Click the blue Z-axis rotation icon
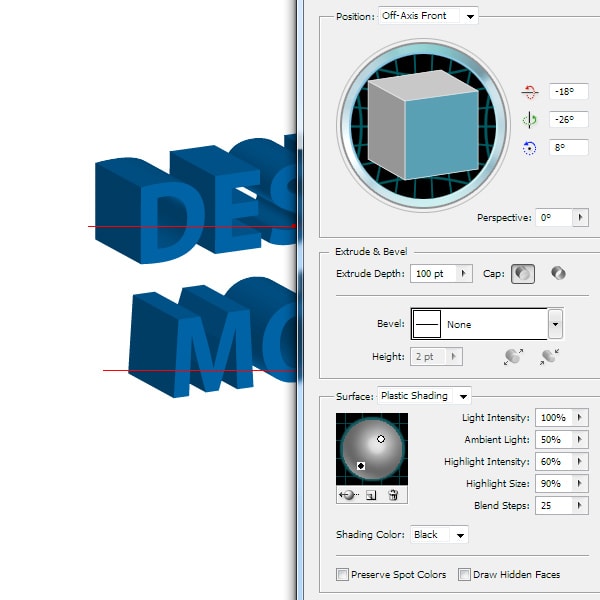 530,148
